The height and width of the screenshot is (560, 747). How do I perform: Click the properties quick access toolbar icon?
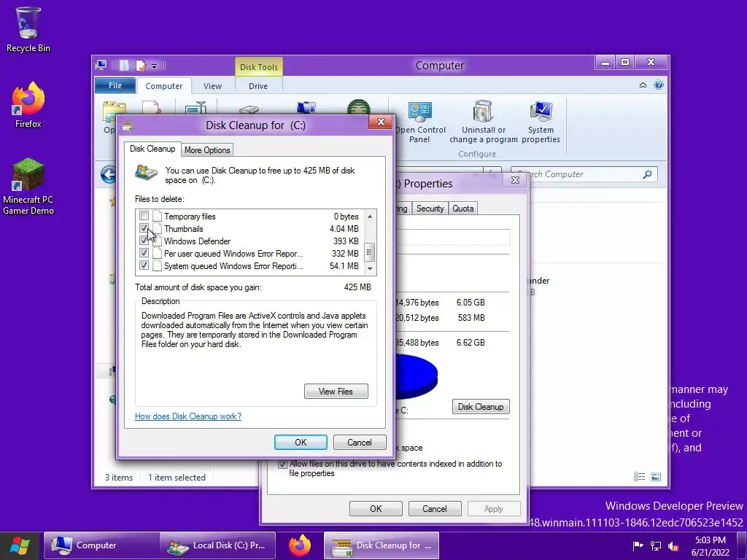141,65
